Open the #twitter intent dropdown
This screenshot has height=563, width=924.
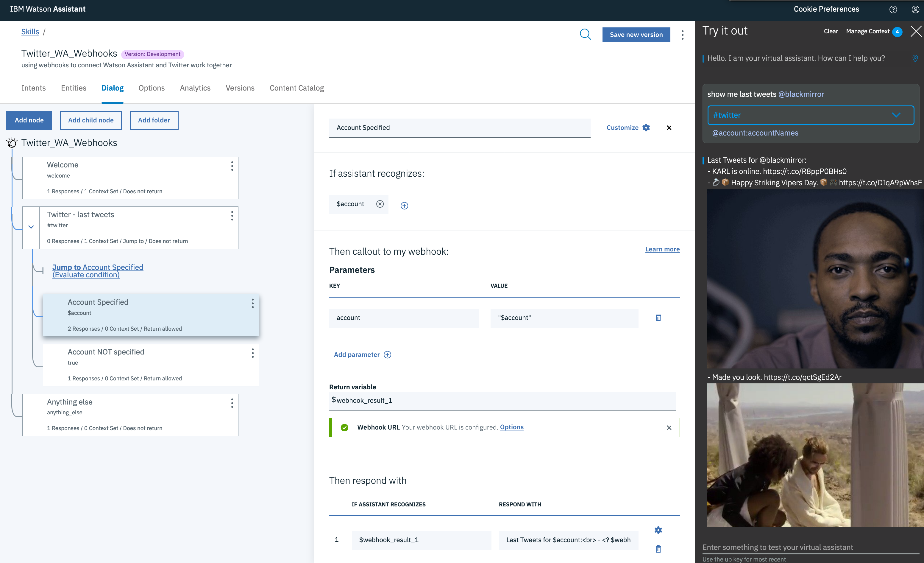tap(811, 115)
